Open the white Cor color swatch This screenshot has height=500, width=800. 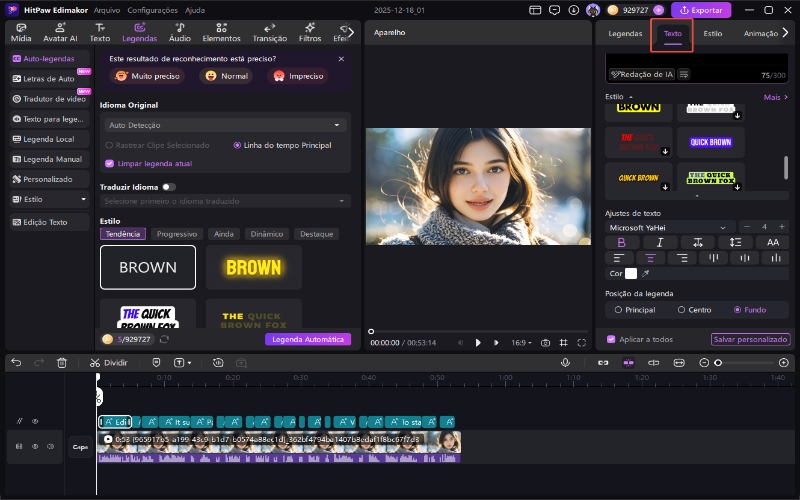point(631,273)
